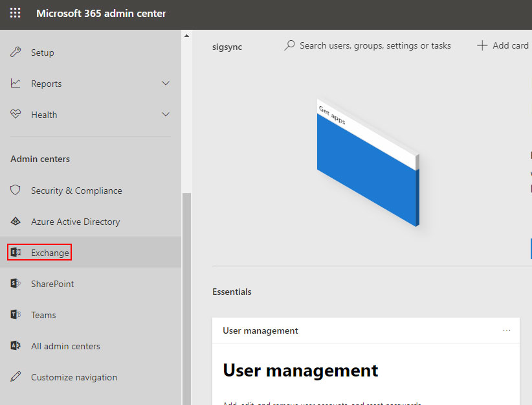Open Reports in the navigation
532x405 pixels.
(x=91, y=84)
